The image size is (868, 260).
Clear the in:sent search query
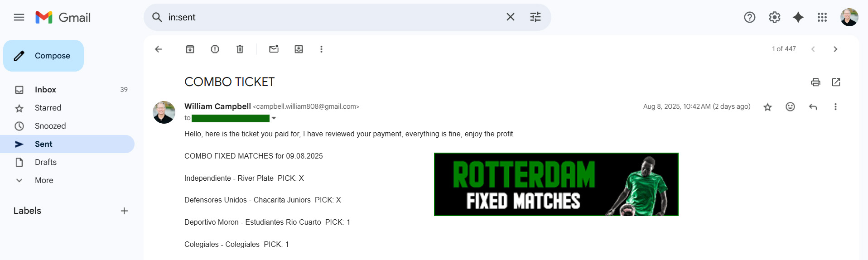(510, 17)
